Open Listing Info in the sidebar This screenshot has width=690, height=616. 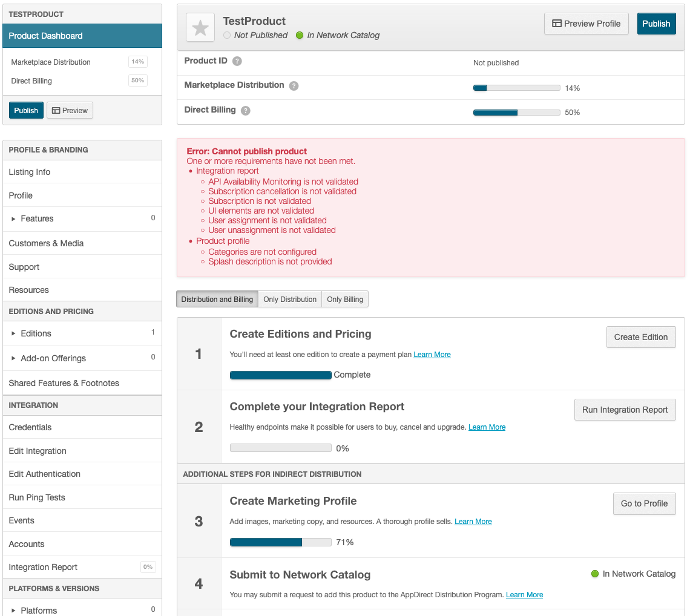click(30, 172)
